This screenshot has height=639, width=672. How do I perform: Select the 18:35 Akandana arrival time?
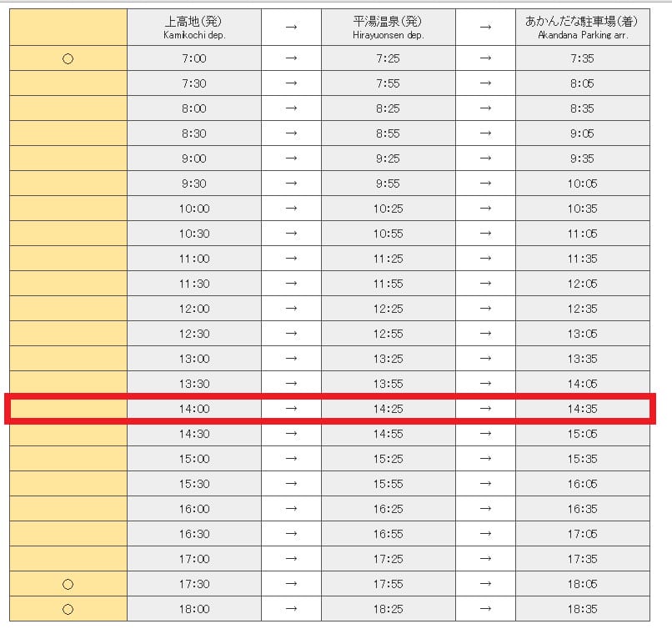point(583,608)
